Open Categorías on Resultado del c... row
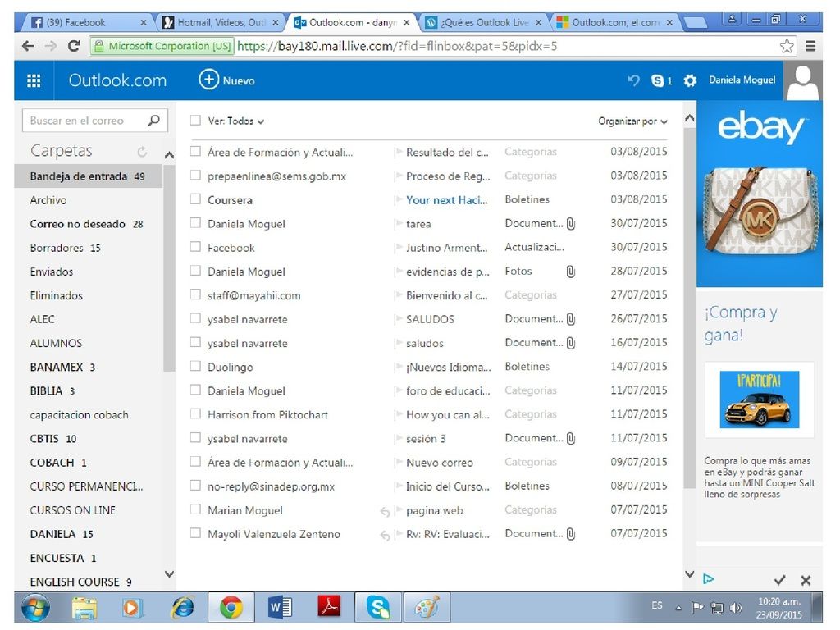Viewport: 840px width, 630px height. (x=531, y=152)
